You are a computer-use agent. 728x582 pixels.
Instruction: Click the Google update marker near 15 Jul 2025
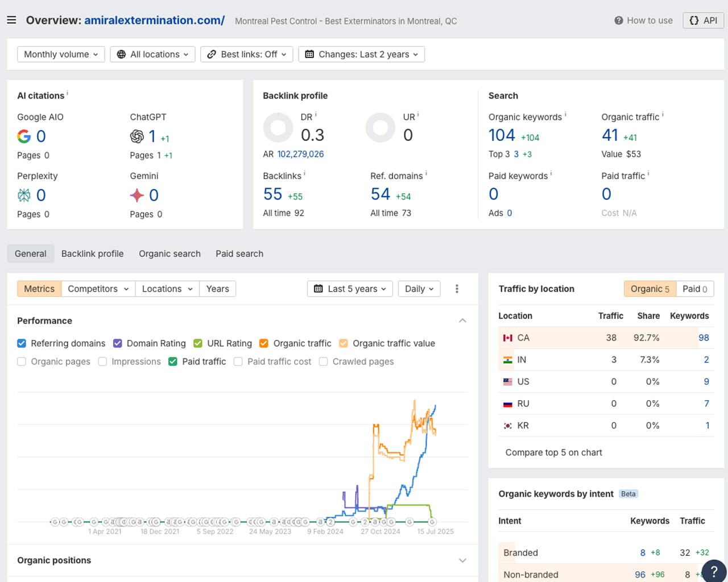tap(432, 522)
